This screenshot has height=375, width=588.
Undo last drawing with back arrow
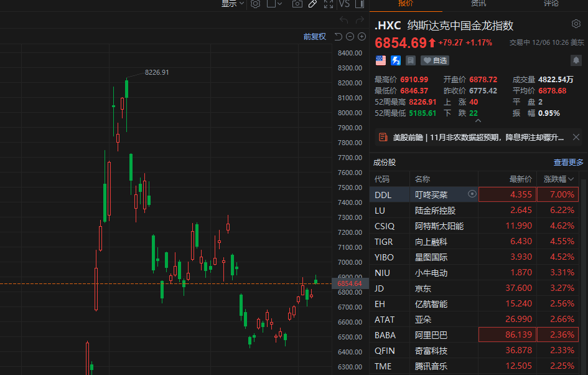pos(343,20)
